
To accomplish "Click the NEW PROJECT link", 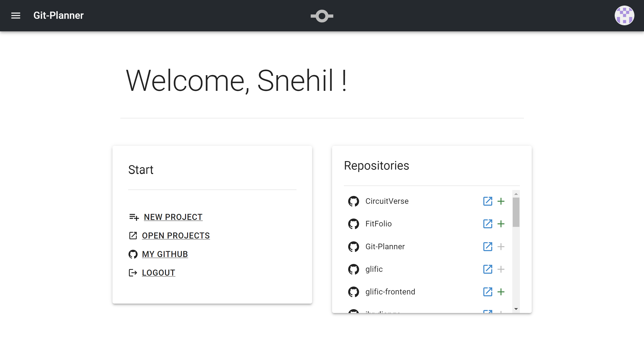I will 173,217.
